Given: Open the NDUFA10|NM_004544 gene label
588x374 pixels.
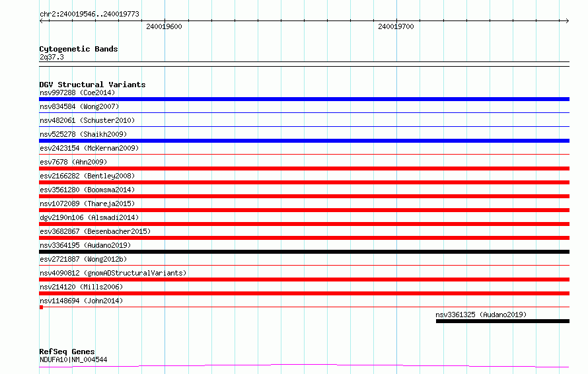Looking at the screenshot, I should tap(73, 359).
